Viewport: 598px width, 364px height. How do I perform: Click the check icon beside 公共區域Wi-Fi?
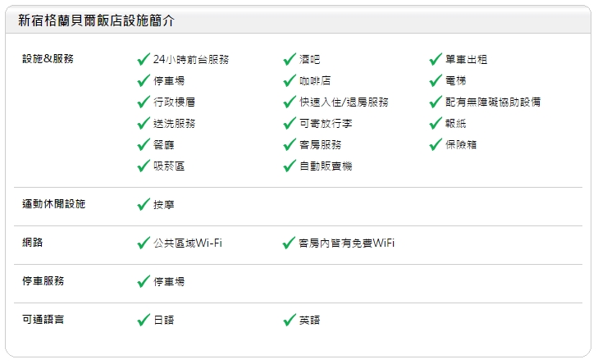point(144,243)
